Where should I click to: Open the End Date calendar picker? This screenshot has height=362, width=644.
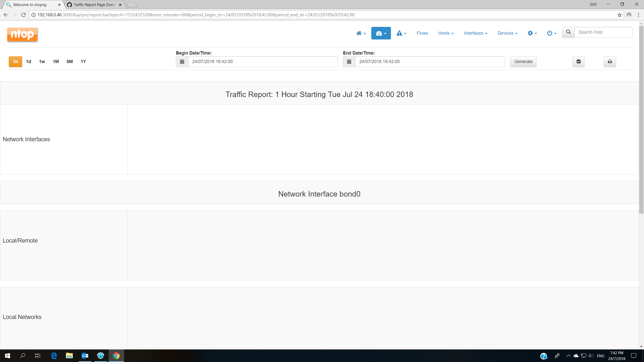(x=349, y=61)
